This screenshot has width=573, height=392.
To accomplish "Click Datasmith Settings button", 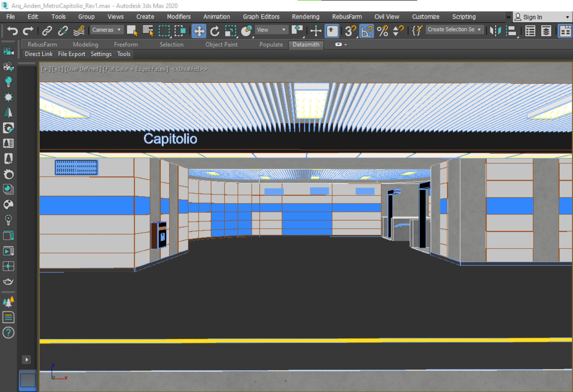I will [x=101, y=54].
